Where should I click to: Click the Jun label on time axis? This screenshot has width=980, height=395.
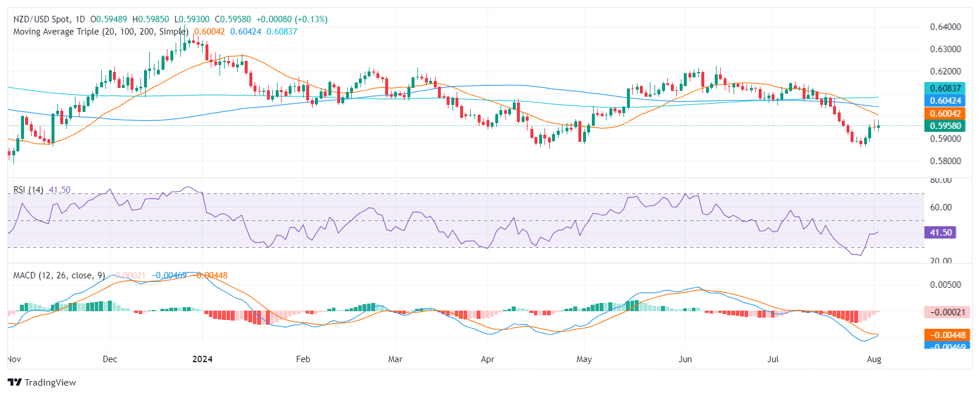click(685, 359)
